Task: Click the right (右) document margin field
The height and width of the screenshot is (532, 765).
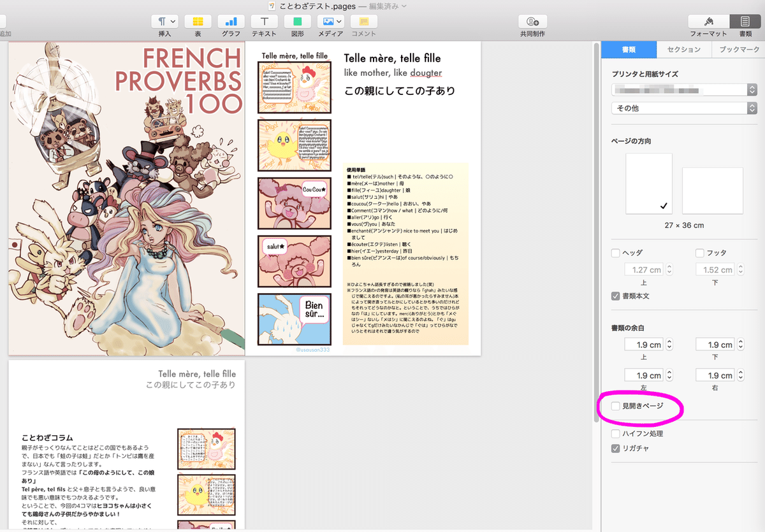Action: click(716, 375)
